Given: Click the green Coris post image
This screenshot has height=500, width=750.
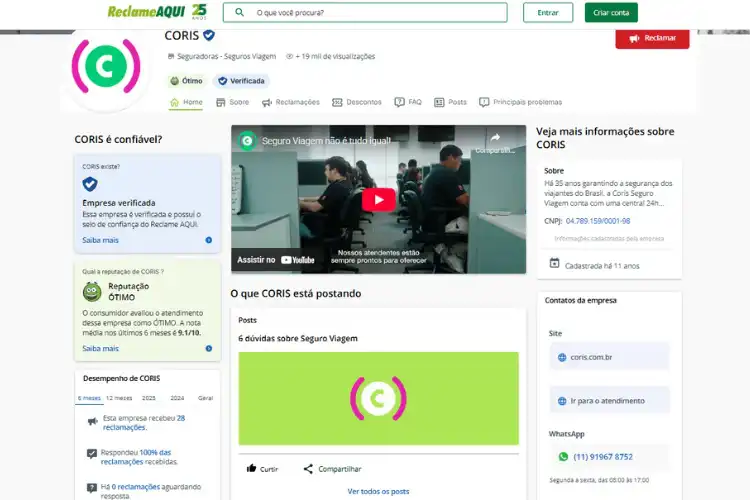Looking at the screenshot, I should pos(378,399).
